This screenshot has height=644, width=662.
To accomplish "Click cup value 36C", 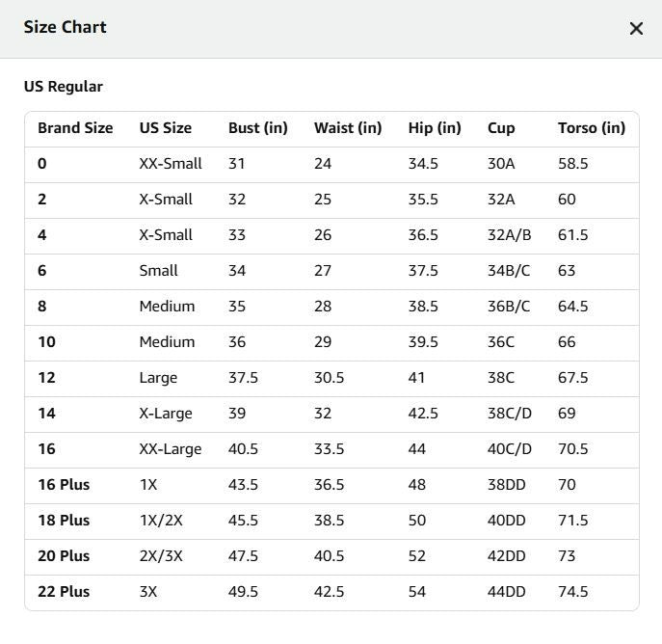I will point(501,342).
